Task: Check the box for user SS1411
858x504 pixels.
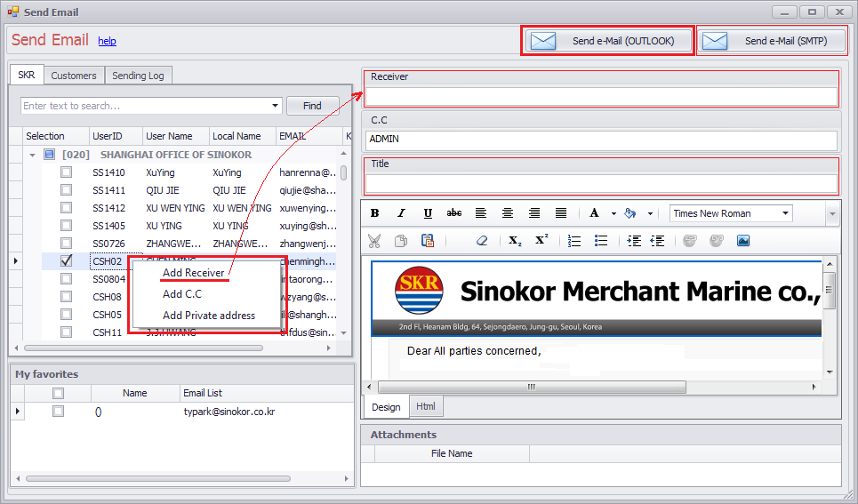Action: pyautogui.click(x=66, y=190)
